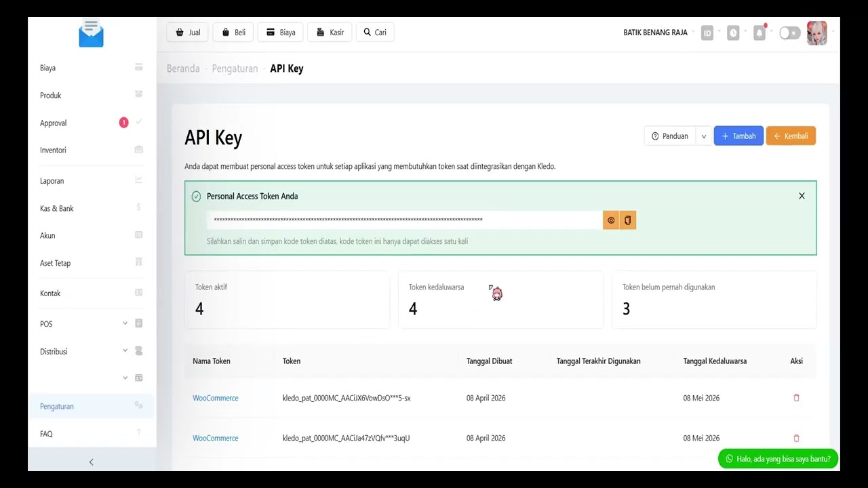Viewport: 868px width, 488px height.
Task: Open the Panduan guide
Action: (x=670, y=136)
